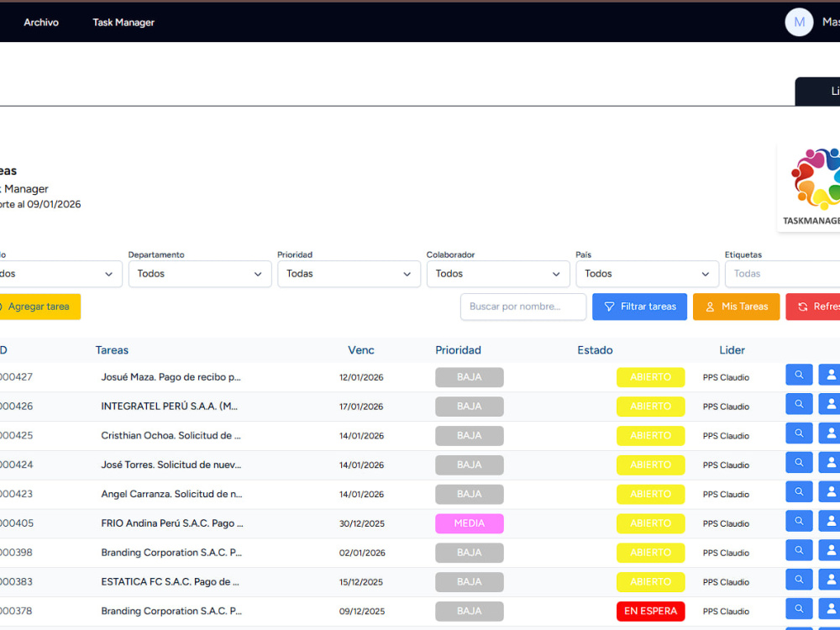
Task: Select task 'Cristhian Ochoa. Solicitud de ...'
Action: 171,435
